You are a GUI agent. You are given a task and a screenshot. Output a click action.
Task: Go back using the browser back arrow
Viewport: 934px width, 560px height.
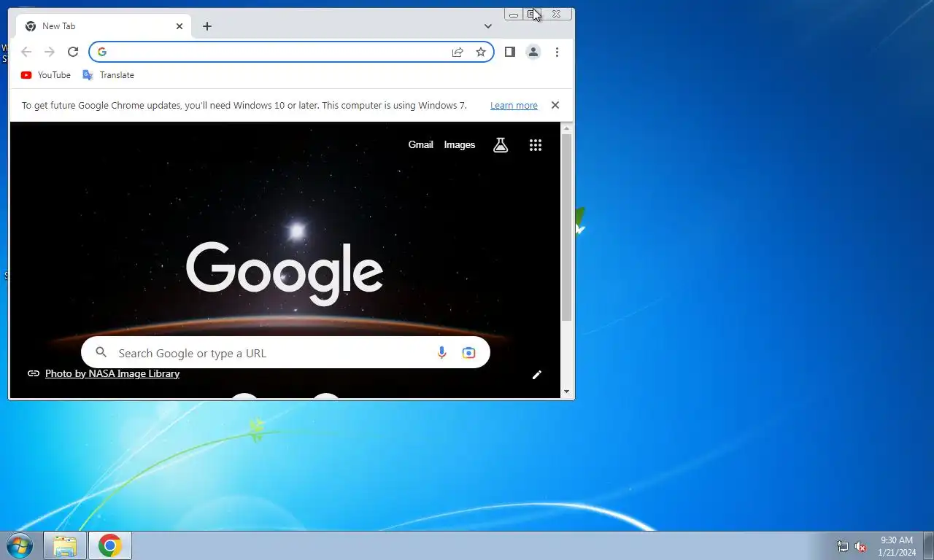(26, 52)
